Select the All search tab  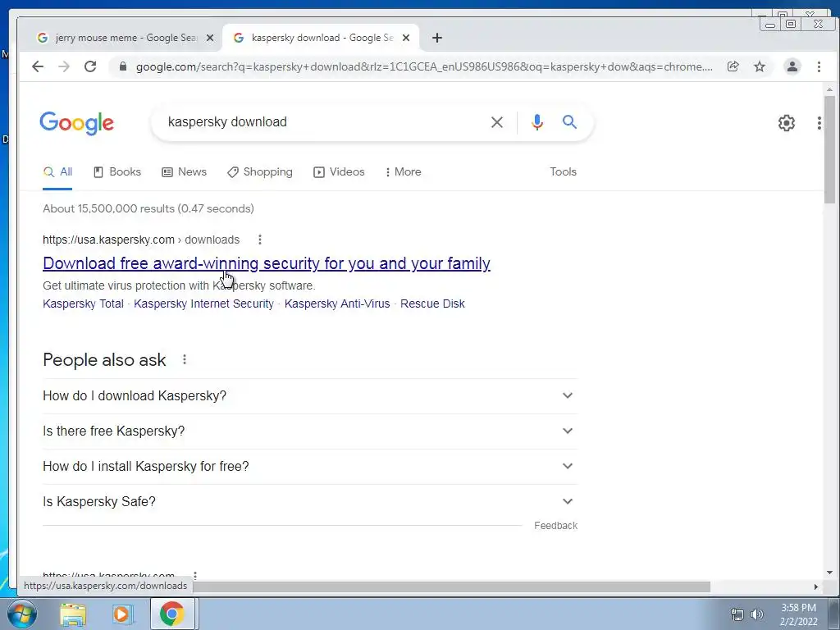(57, 172)
